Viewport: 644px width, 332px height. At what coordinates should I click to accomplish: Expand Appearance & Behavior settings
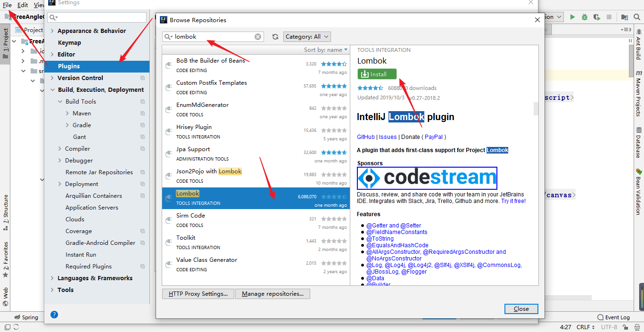coord(52,31)
